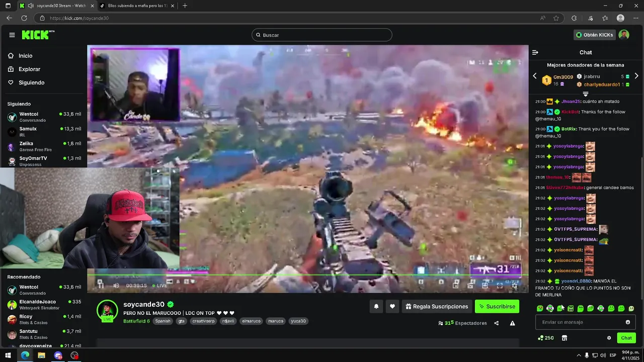Show previous top donors leaderboard arrow
The width and height of the screenshot is (644, 362).
point(534,76)
